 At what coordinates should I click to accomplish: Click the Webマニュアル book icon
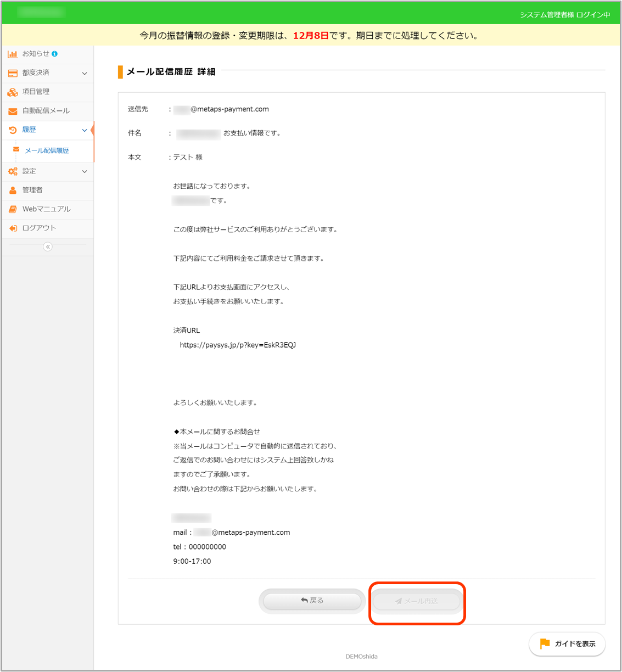tap(12, 209)
